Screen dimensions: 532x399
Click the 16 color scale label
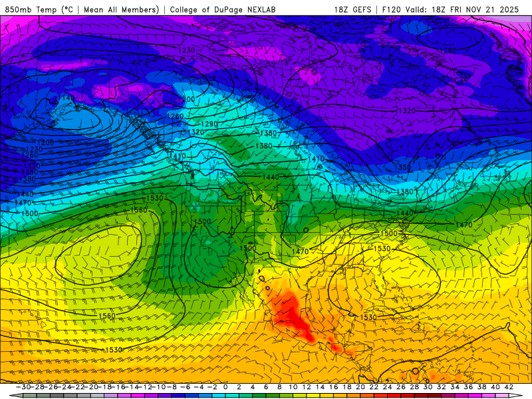click(334, 387)
